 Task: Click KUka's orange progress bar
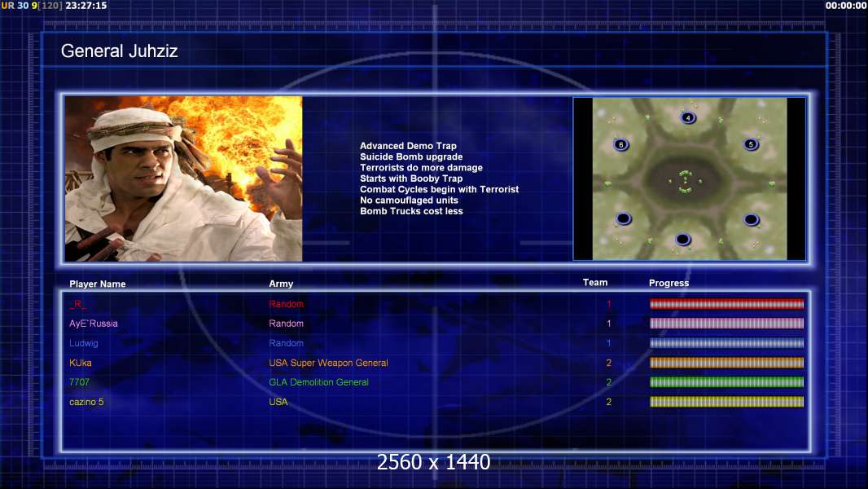(x=726, y=363)
